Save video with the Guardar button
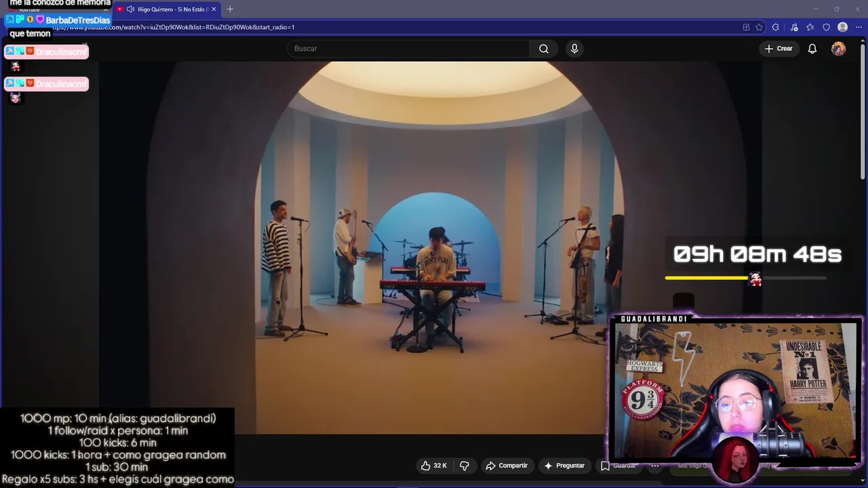868x488 pixels. point(618,466)
